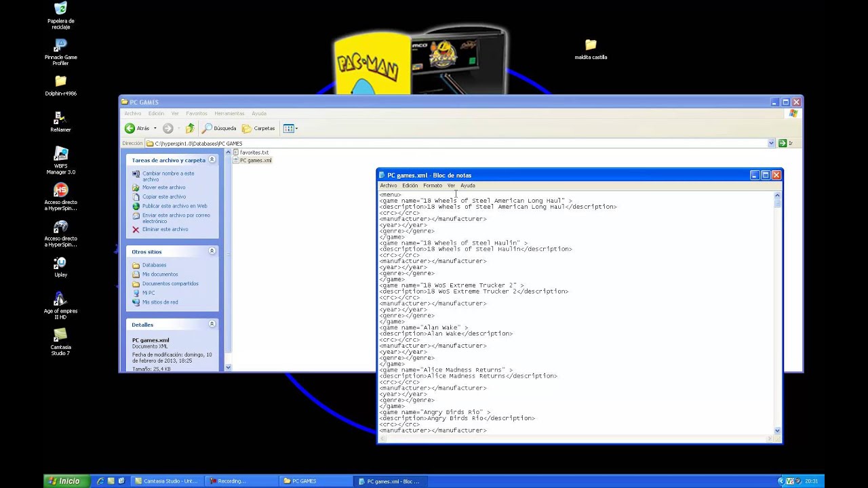Open Ayuda menu in Bloc de notas

(468, 186)
